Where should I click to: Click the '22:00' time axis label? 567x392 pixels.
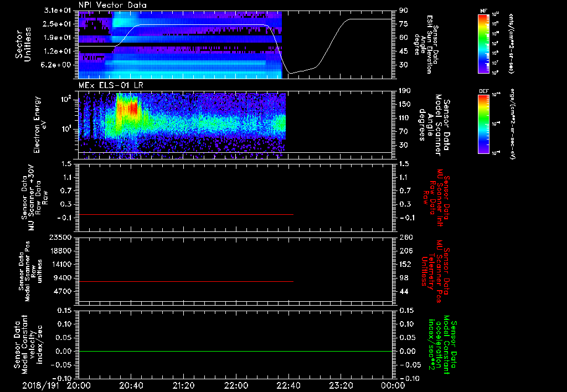[236, 385]
